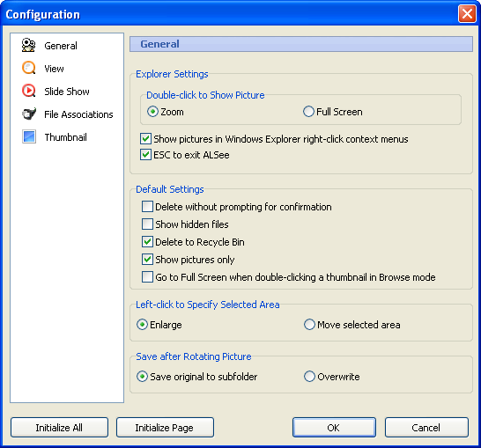Open the Slide Show settings page
This screenshot has width=481, height=448.
point(67,92)
